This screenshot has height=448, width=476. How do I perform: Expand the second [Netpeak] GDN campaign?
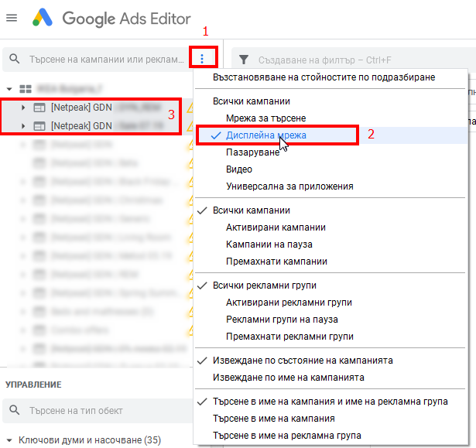pos(23,126)
